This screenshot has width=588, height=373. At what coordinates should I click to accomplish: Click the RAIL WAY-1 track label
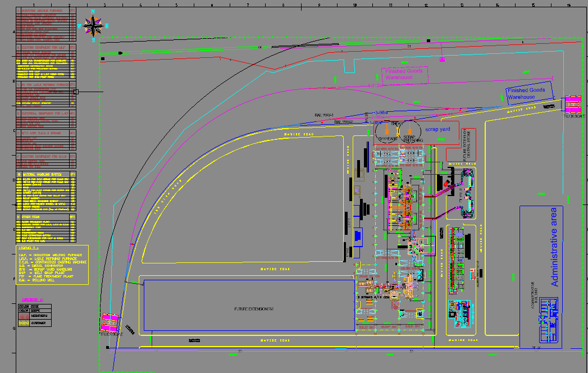pyautogui.click(x=325, y=115)
